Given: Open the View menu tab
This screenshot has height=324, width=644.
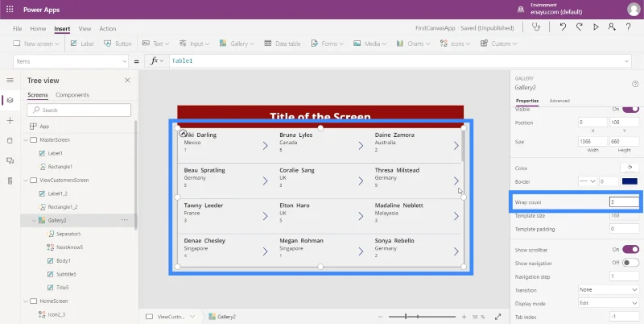Looking at the screenshot, I should pos(85,28).
